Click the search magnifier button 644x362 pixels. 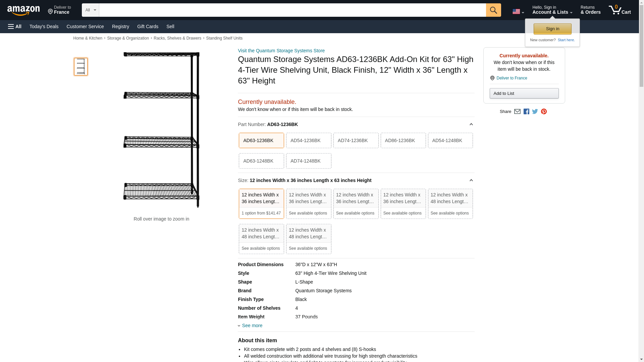point(493,10)
